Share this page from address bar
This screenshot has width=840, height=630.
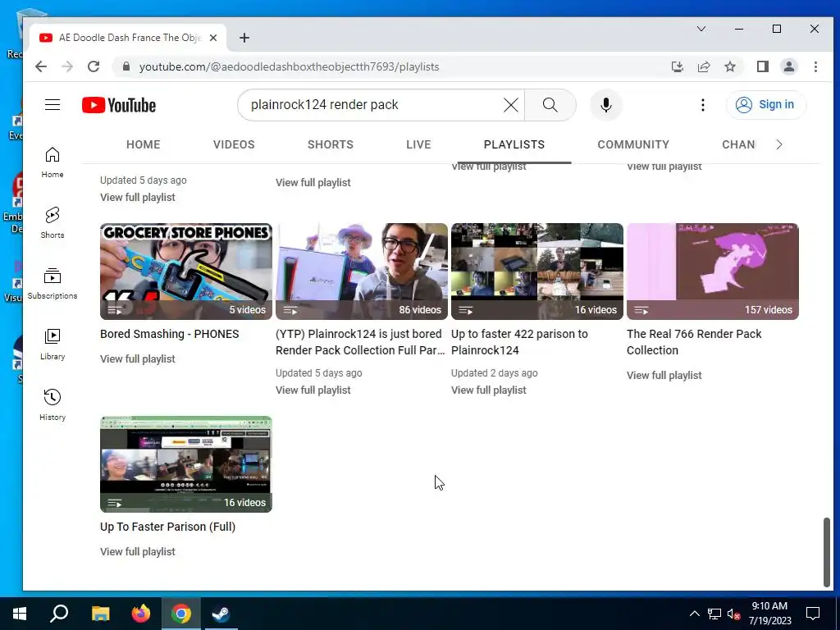[703, 66]
